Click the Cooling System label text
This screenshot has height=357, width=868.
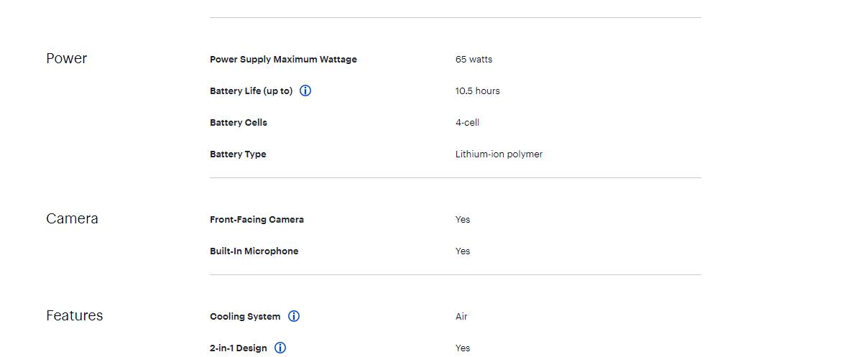245,316
